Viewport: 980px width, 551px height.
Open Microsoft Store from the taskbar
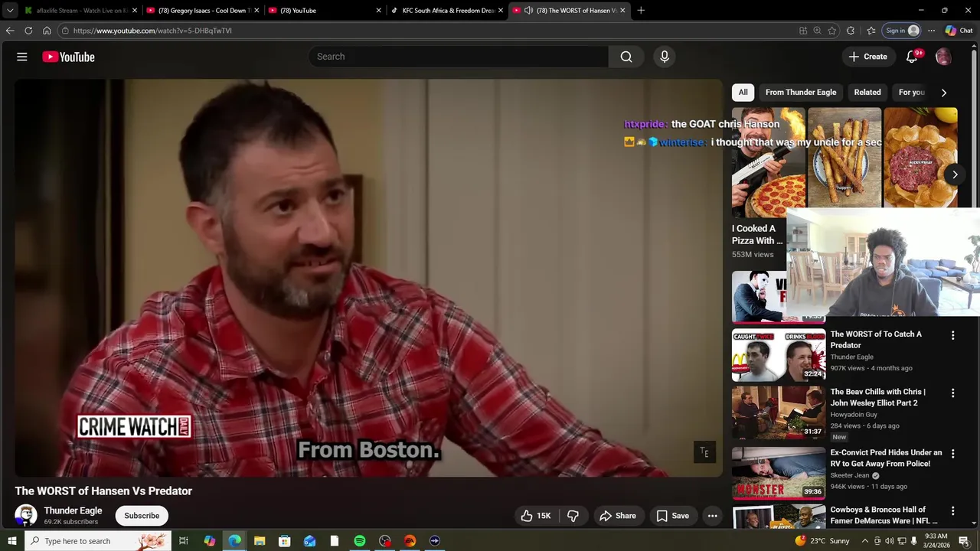285,541
